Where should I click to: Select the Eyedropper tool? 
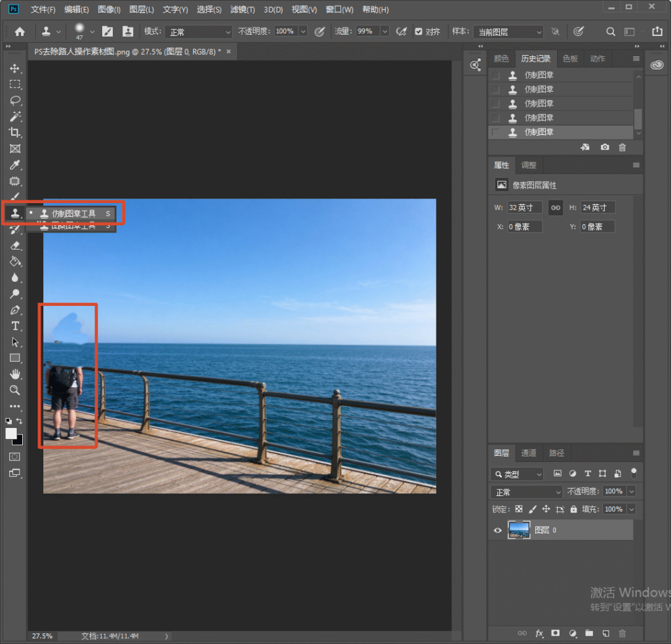click(15, 165)
